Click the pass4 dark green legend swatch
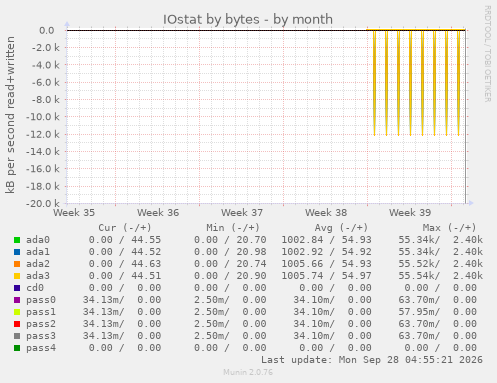Image resolution: width=497 pixels, height=383 pixels. (x=17, y=348)
